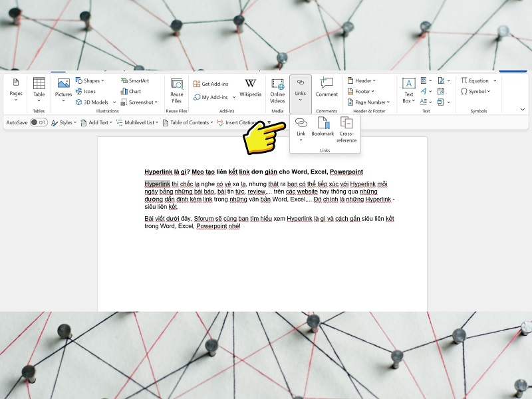Screen dimensions: 532x399
Task: Add a new Comment
Action: tap(327, 87)
